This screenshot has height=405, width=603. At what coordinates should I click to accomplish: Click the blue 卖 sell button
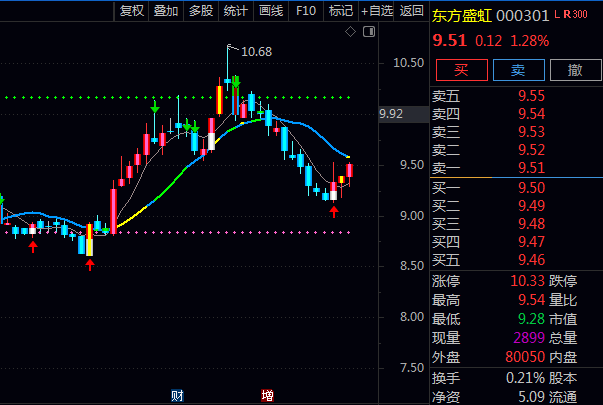tap(518, 70)
